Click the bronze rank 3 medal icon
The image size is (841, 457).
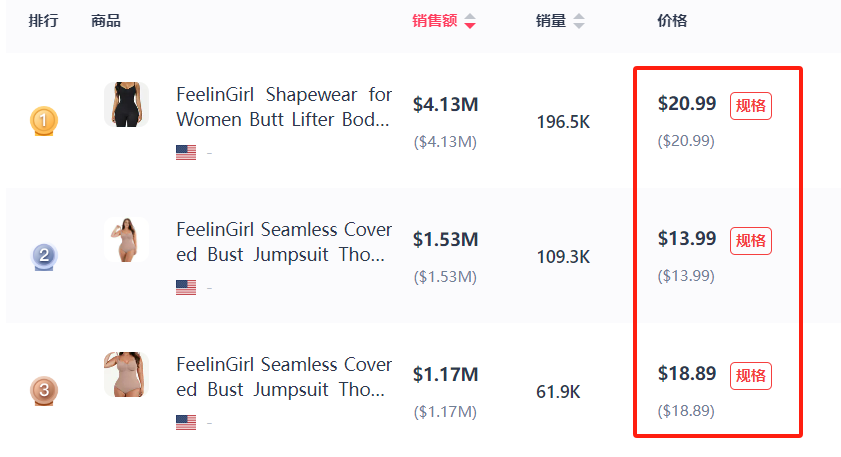[44, 389]
